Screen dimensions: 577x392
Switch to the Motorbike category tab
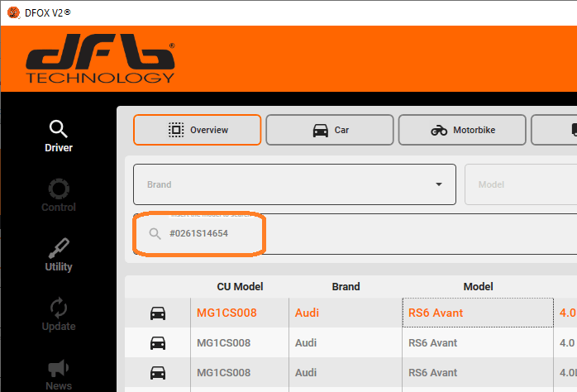tap(462, 130)
